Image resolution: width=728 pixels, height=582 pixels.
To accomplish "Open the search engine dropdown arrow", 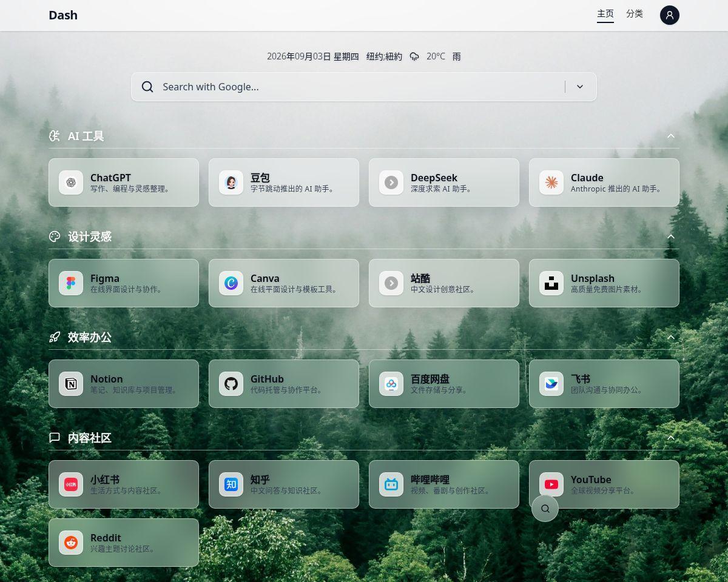I will coord(580,87).
